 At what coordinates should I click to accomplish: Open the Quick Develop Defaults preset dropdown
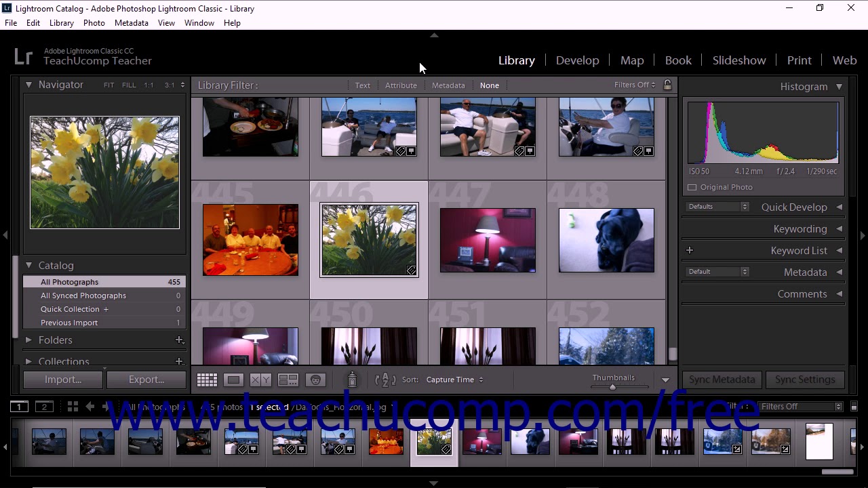717,207
